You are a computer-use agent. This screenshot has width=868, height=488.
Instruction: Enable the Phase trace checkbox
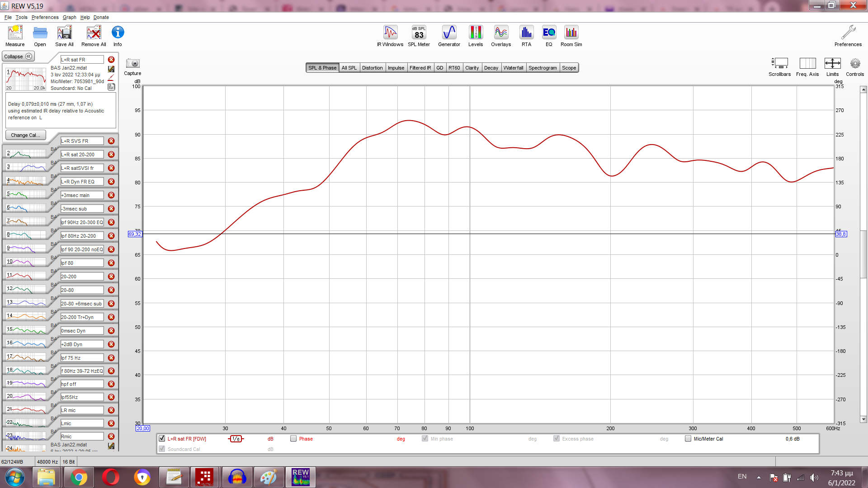[x=293, y=438]
